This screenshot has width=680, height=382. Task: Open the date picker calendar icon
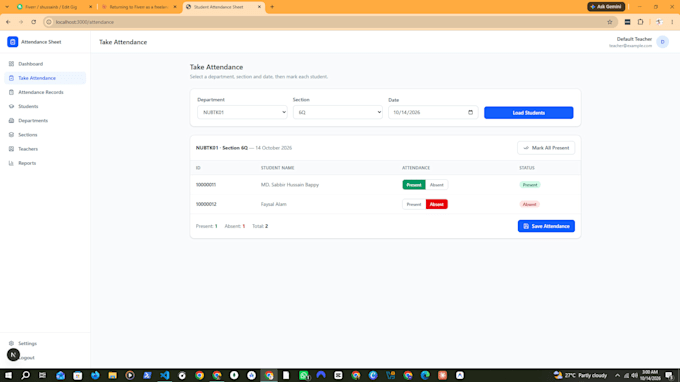click(471, 112)
